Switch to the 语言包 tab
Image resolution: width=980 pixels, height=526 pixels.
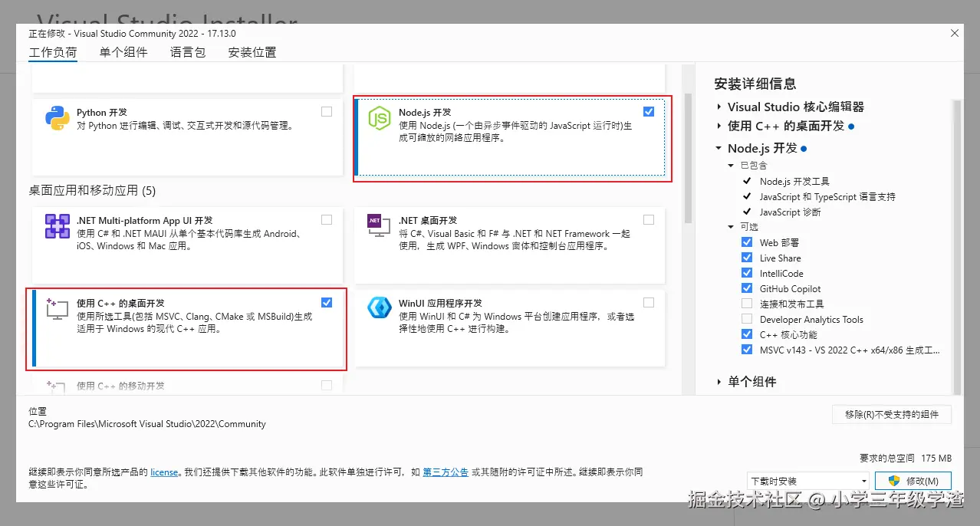tap(188, 52)
